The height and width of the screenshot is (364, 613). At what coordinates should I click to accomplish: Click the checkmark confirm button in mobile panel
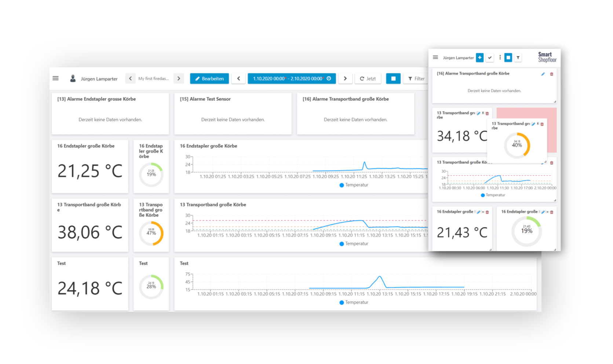pos(490,58)
